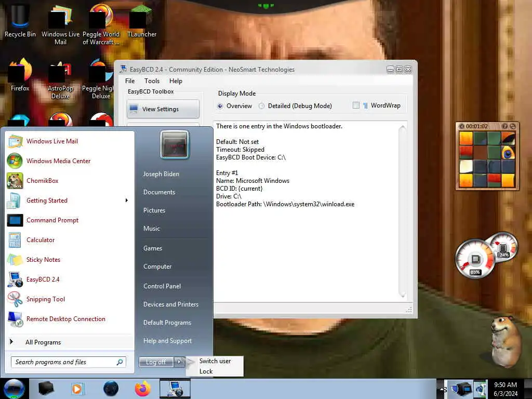Click the puzzle gadget help question icon
Viewport: 532px width, 399px height.
[x=505, y=126]
